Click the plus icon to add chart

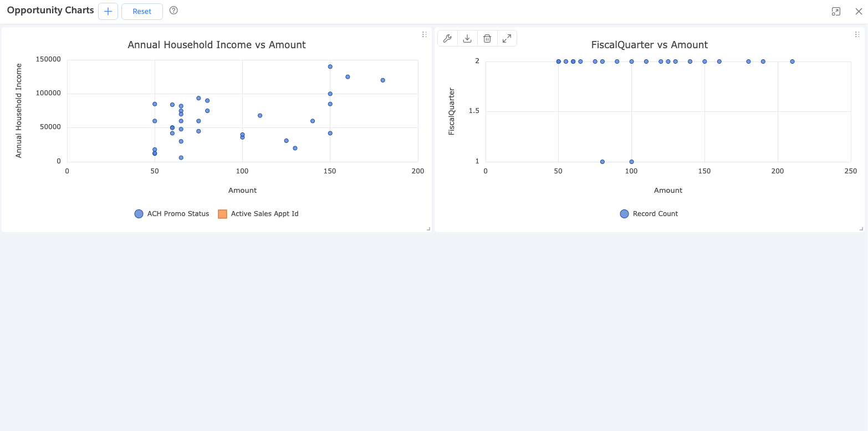pyautogui.click(x=108, y=11)
